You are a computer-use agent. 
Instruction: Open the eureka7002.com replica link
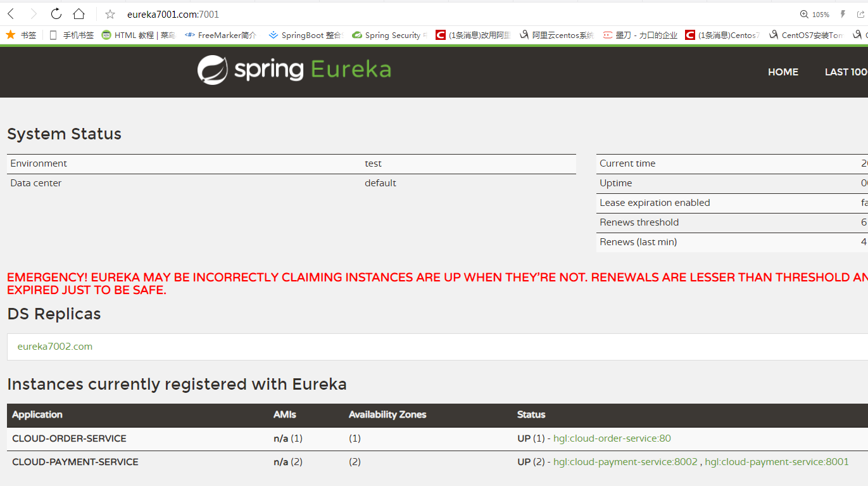pyautogui.click(x=55, y=347)
